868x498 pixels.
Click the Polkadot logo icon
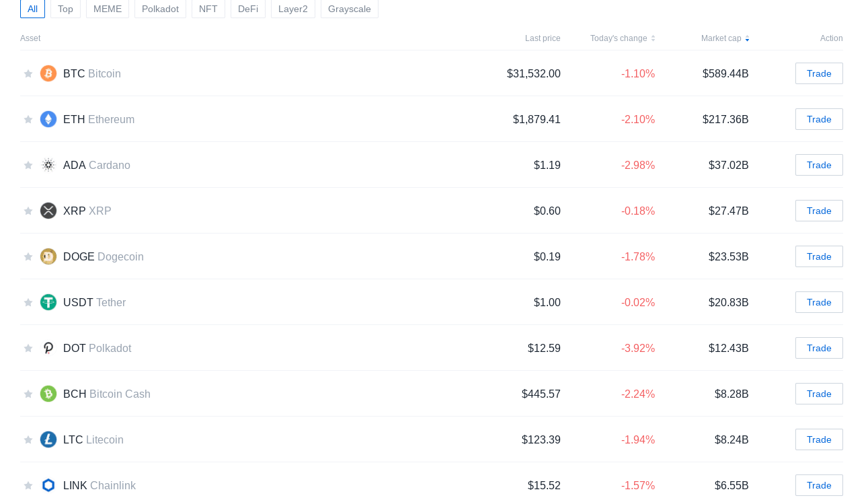(x=48, y=348)
